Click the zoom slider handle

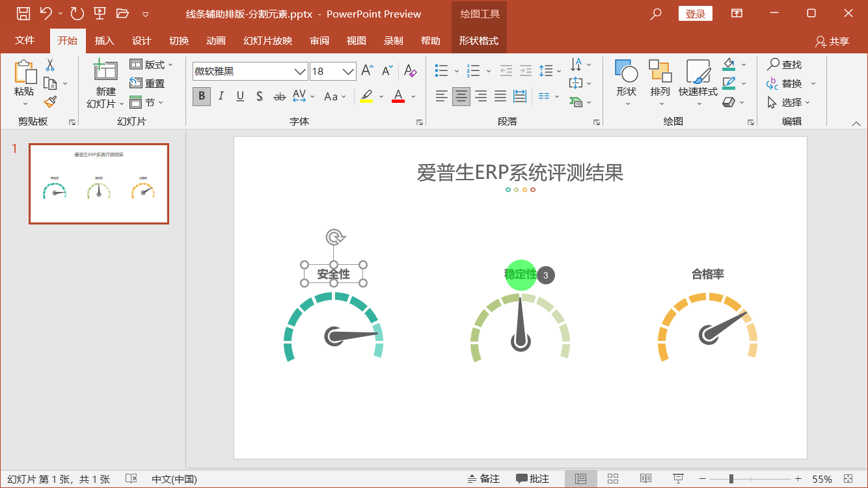pos(731,479)
